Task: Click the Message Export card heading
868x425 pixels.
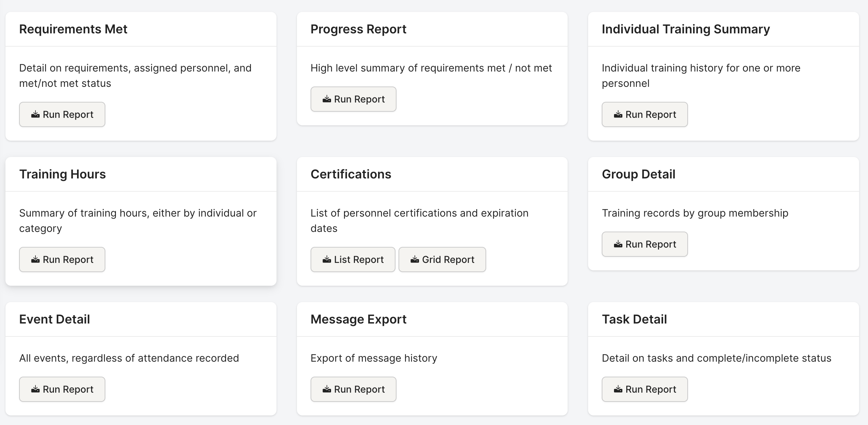Action: point(358,319)
